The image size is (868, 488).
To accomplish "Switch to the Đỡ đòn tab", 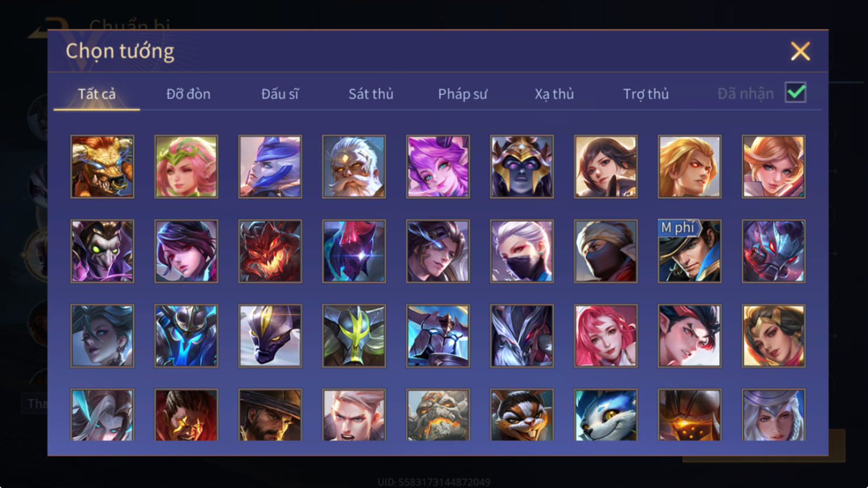I will pyautogui.click(x=188, y=94).
